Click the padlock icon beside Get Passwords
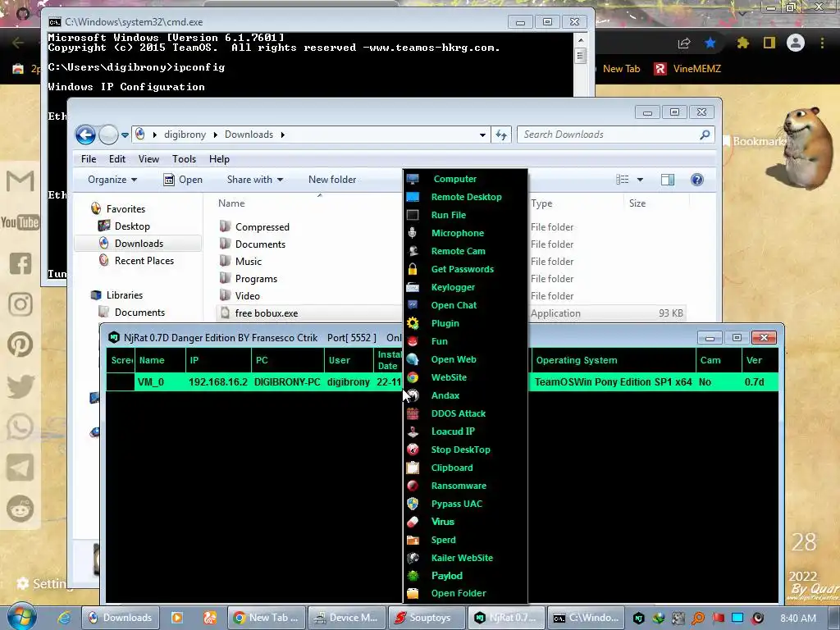840x630 pixels. point(413,269)
